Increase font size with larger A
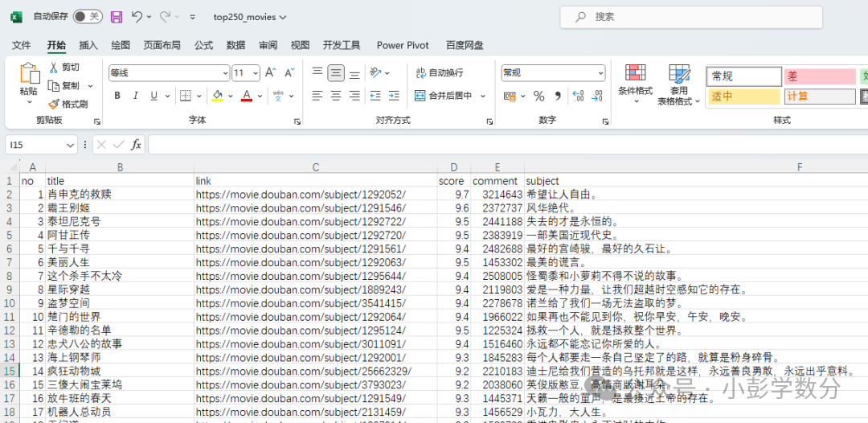Viewport: 868px width, 423px height. (x=270, y=72)
